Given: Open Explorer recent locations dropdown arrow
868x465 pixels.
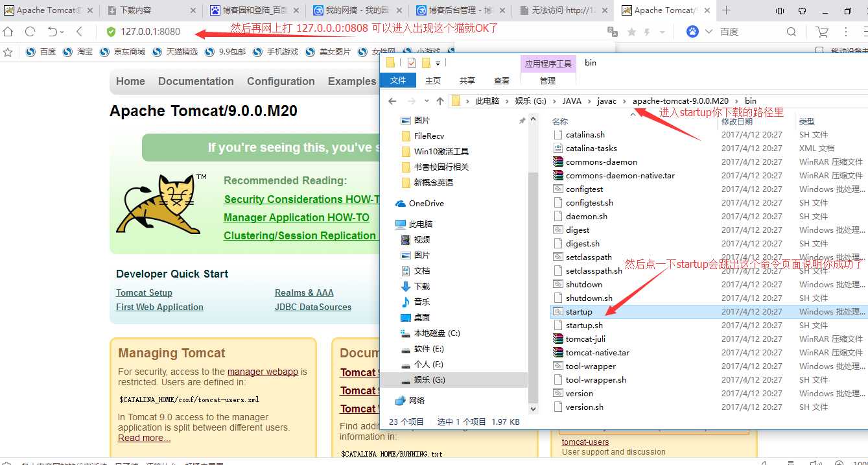Looking at the screenshot, I should tap(427, 101).
